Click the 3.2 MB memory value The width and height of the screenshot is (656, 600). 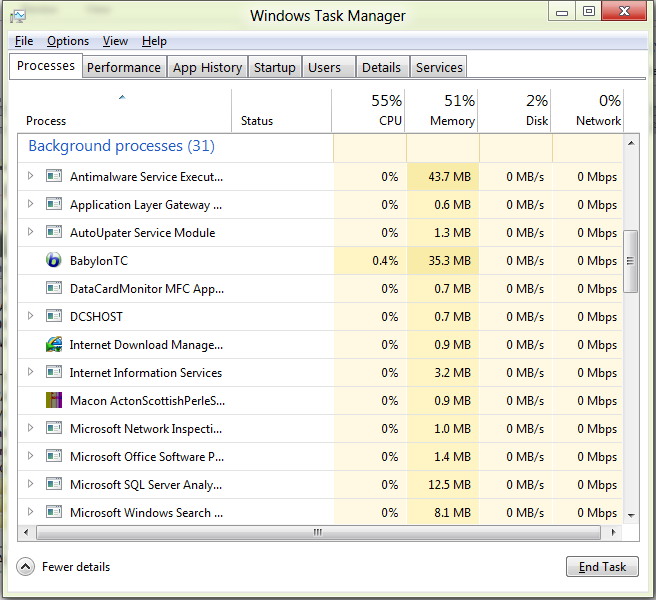(452, 373)
